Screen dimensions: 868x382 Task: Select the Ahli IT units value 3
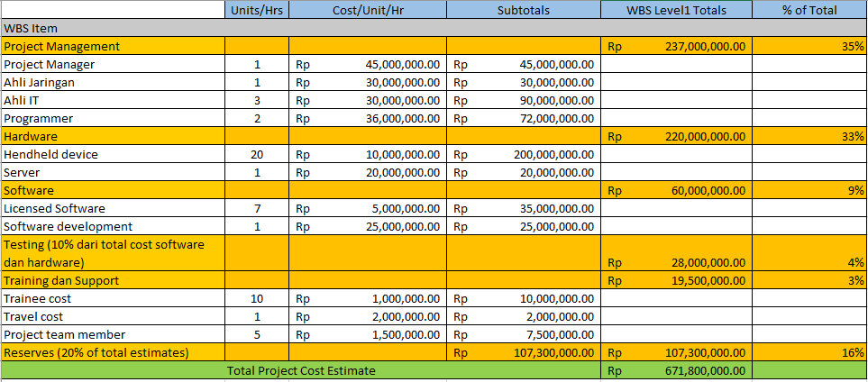(257, 100)
